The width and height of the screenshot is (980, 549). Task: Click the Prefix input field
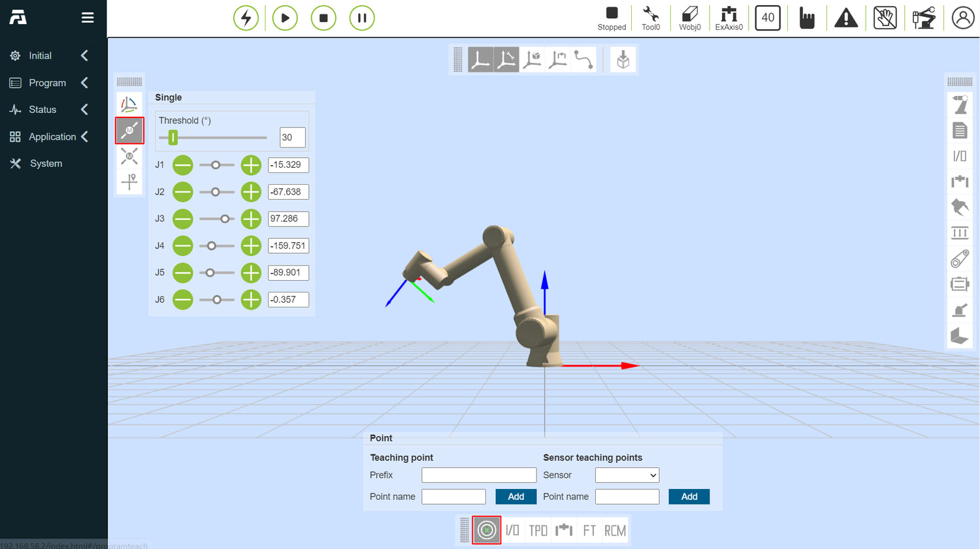coord(479,475)
